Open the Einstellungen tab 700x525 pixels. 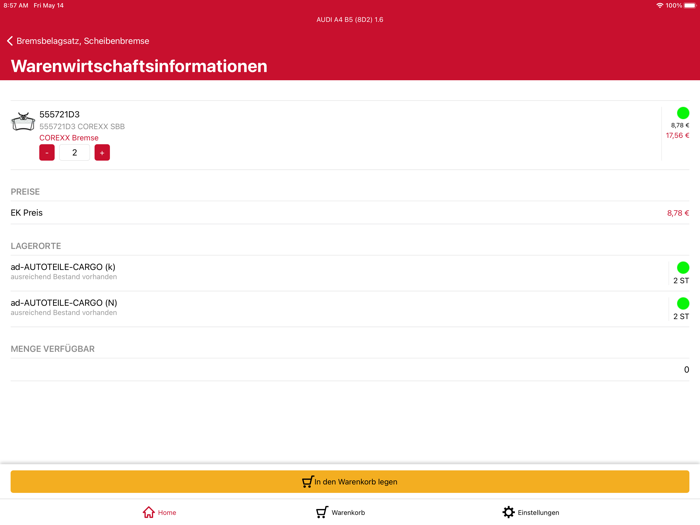pos(530,512)
